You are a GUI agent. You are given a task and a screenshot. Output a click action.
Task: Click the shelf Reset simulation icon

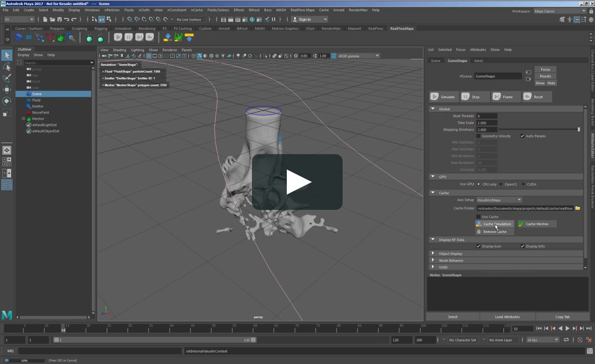[x=150, y=37]
